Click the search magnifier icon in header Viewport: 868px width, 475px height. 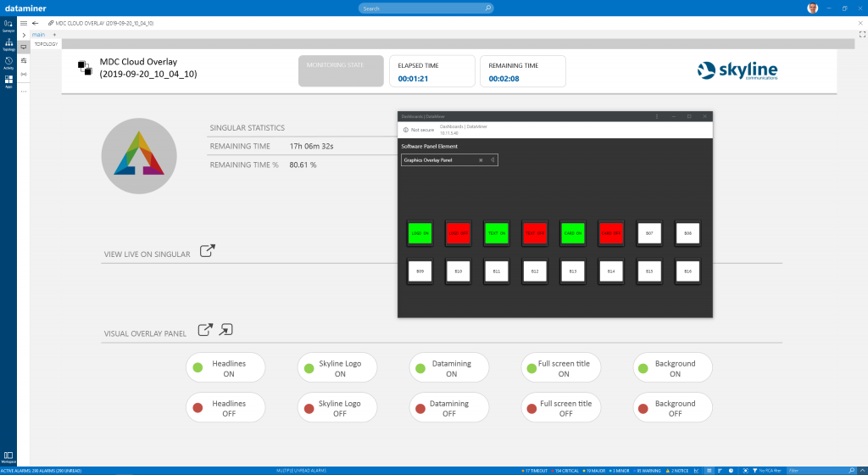click(x=487, y=8)
